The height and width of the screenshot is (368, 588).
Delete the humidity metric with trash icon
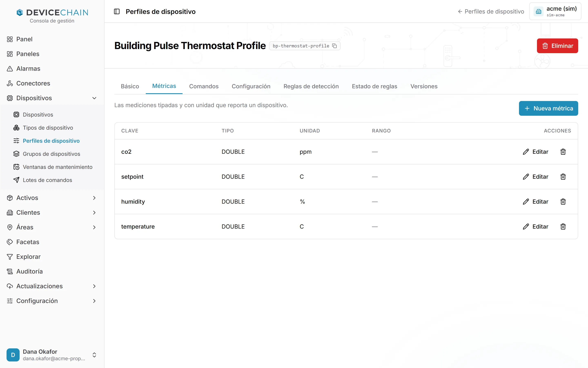coord(563,202)
